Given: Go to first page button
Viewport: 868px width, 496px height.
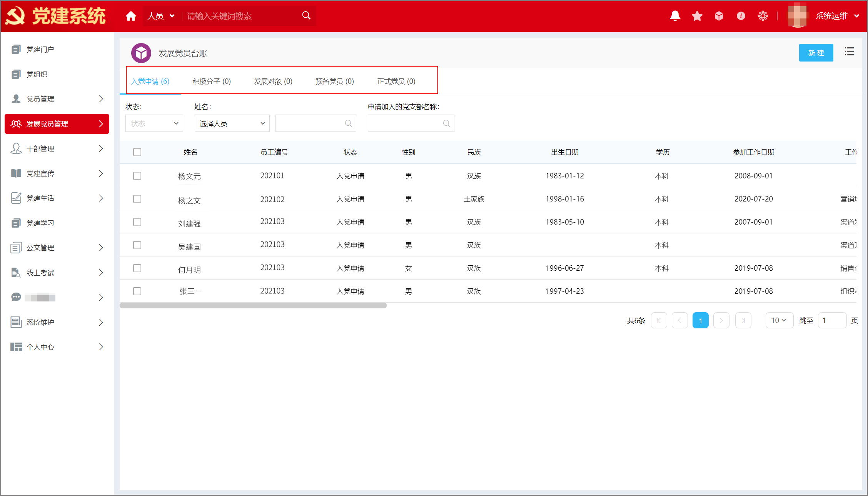Looking at the screenshot, I should (659, 320).
